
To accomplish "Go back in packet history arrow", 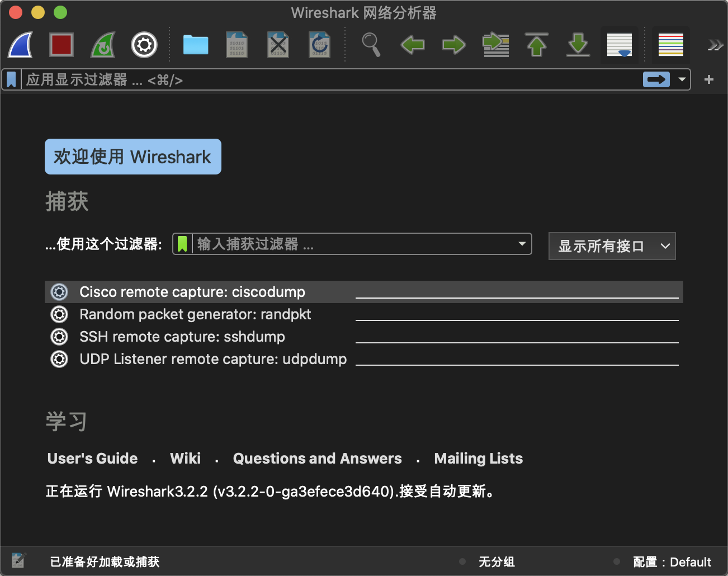I will pos(413,45).
